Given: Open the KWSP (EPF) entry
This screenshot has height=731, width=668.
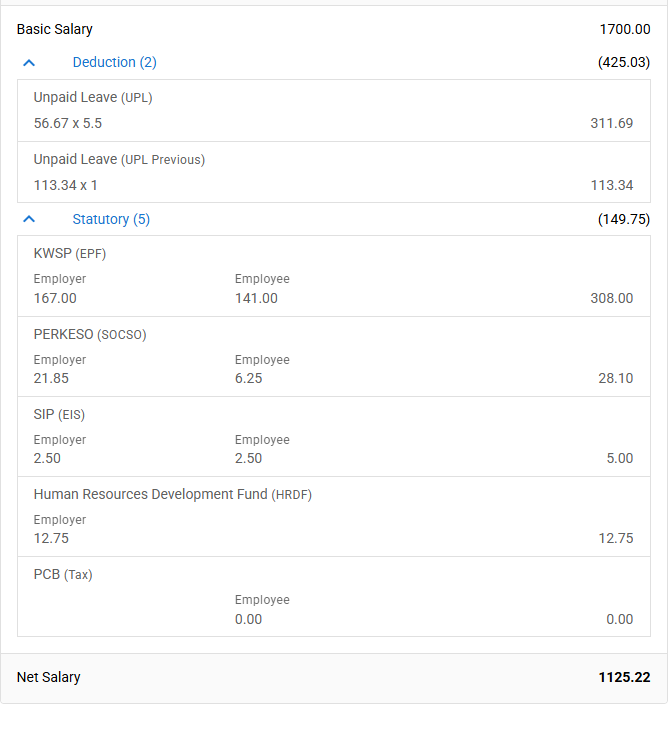Looking at the screenshot, I should [x=70, y=253].
